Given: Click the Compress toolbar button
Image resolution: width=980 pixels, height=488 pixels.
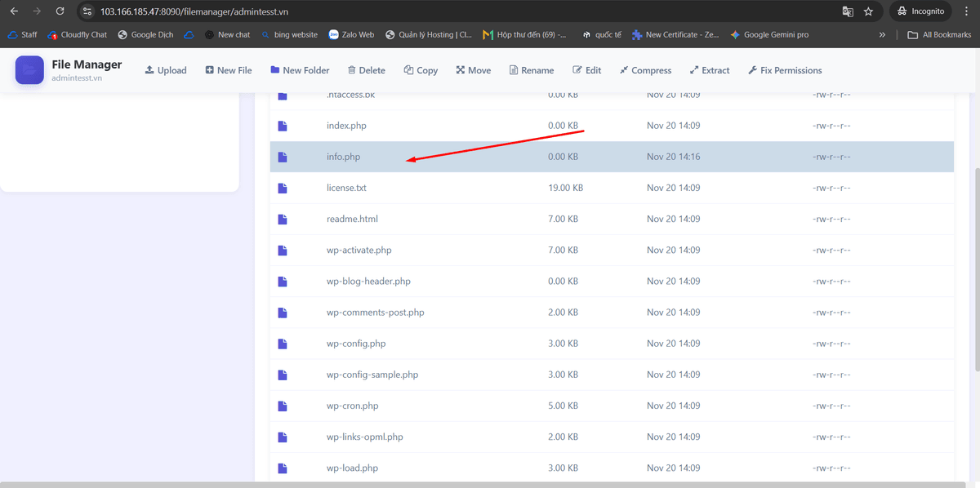Looking at the screenshot, I should [645, 70].
